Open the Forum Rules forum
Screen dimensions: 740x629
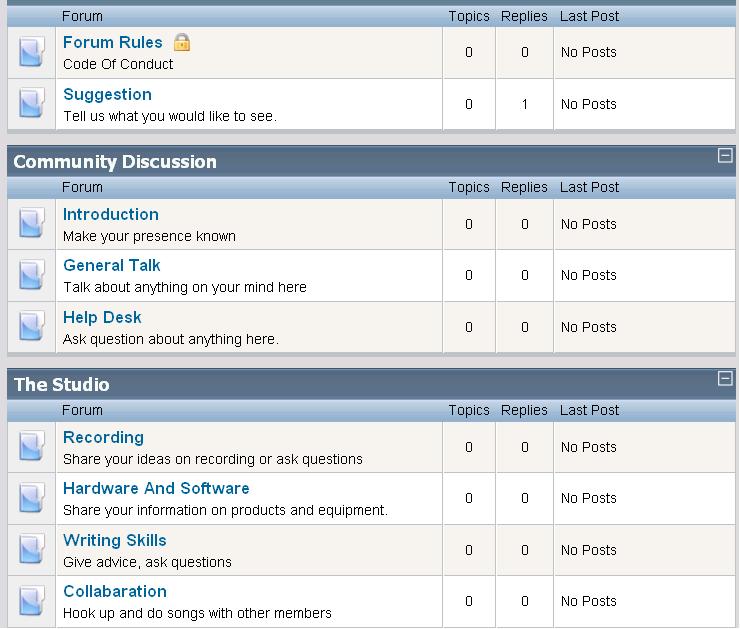coord(112,42)
